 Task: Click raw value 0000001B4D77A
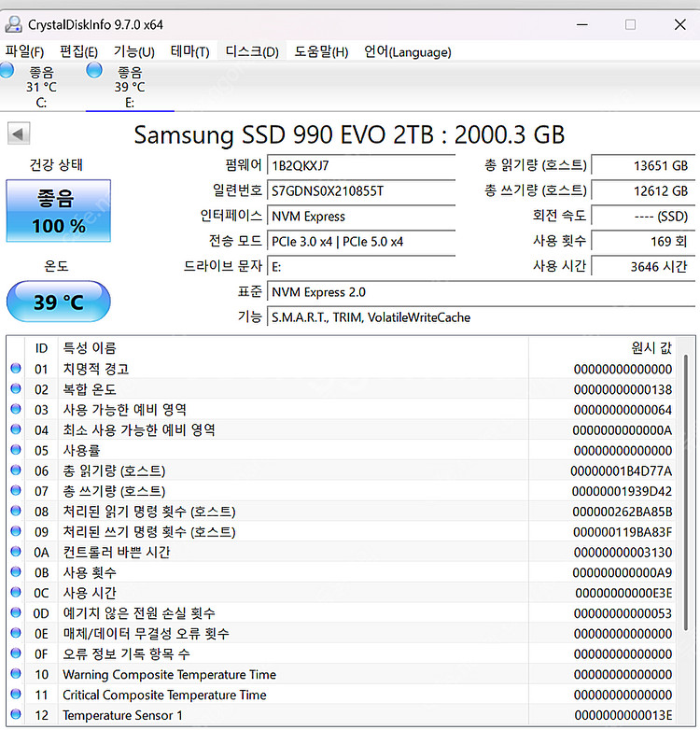[622, 470]
